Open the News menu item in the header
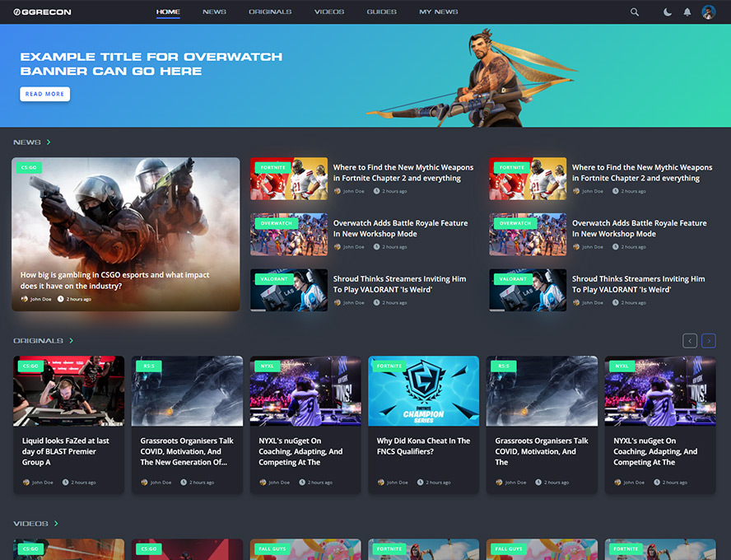 coord(215,12)
